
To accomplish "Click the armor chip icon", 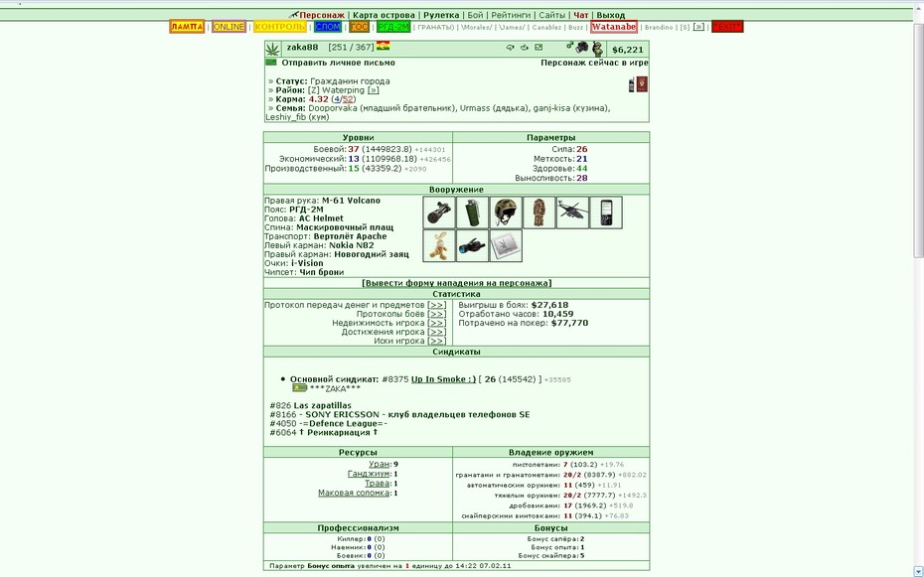I will click(506, 245).
